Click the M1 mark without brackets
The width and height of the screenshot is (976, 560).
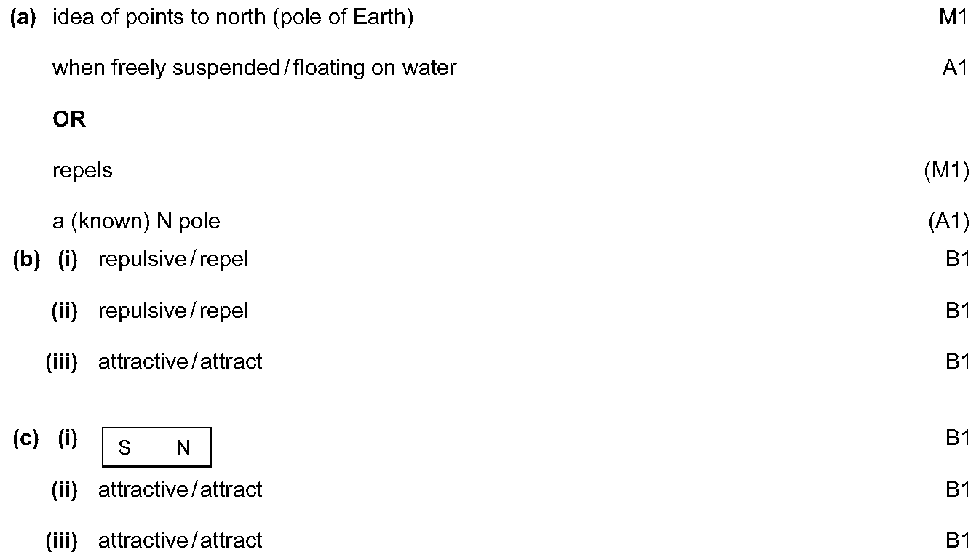tap(953, 17)
